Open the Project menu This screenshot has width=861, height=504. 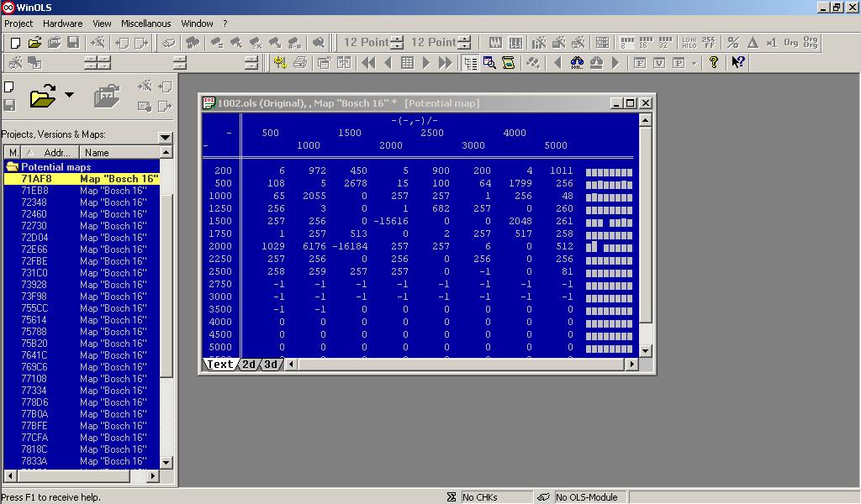pos(18,24)
